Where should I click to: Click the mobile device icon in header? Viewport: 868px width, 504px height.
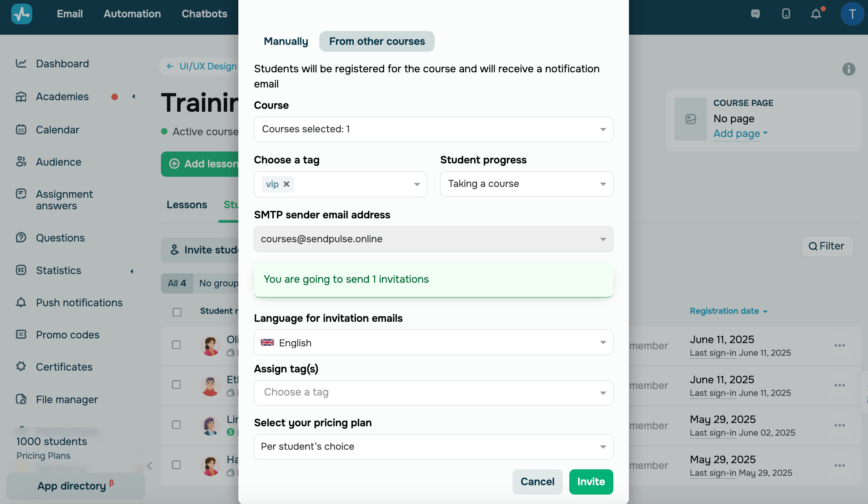[x=786, y=14]
